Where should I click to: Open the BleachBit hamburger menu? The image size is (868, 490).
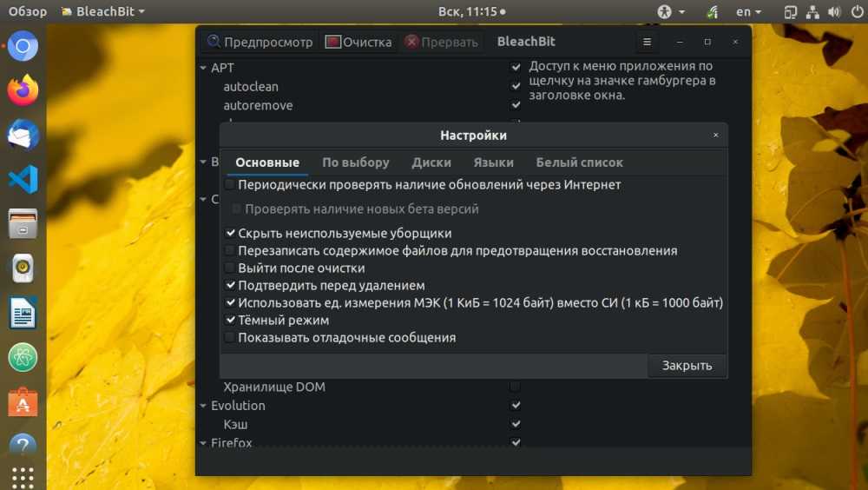coord(647,42)
